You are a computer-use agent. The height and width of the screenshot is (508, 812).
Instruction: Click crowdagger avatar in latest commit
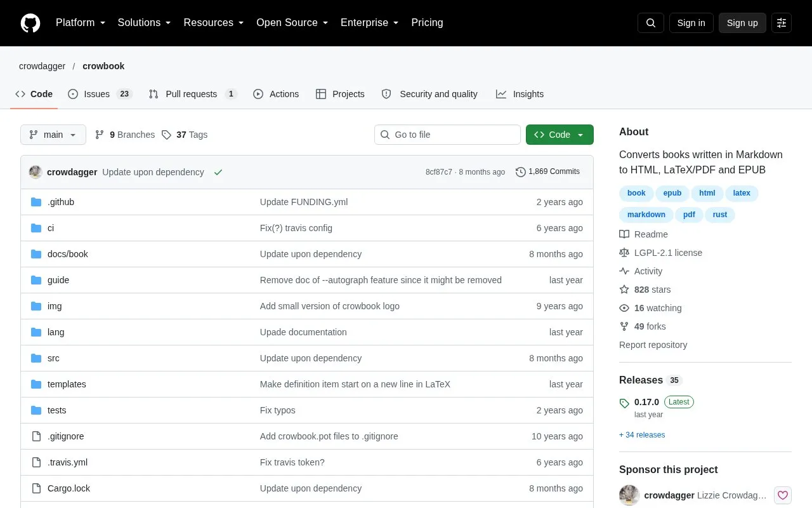point(36,172)
